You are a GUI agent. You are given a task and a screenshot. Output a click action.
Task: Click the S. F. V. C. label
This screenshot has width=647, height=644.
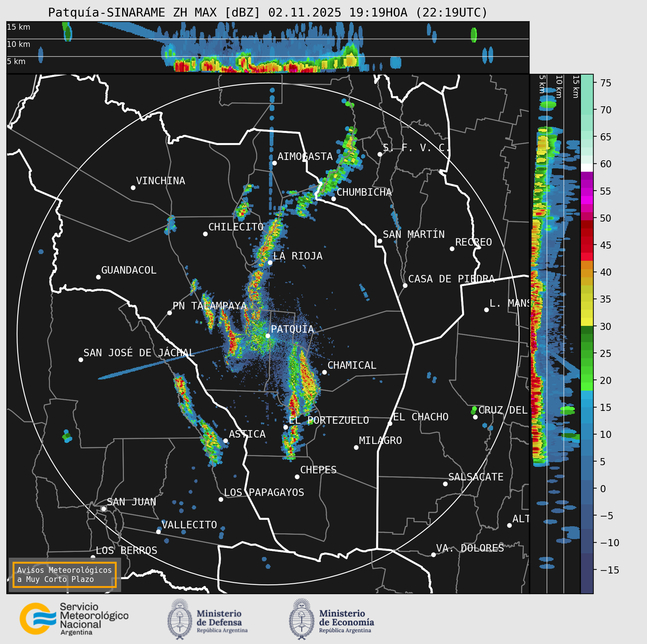[416, 148]
